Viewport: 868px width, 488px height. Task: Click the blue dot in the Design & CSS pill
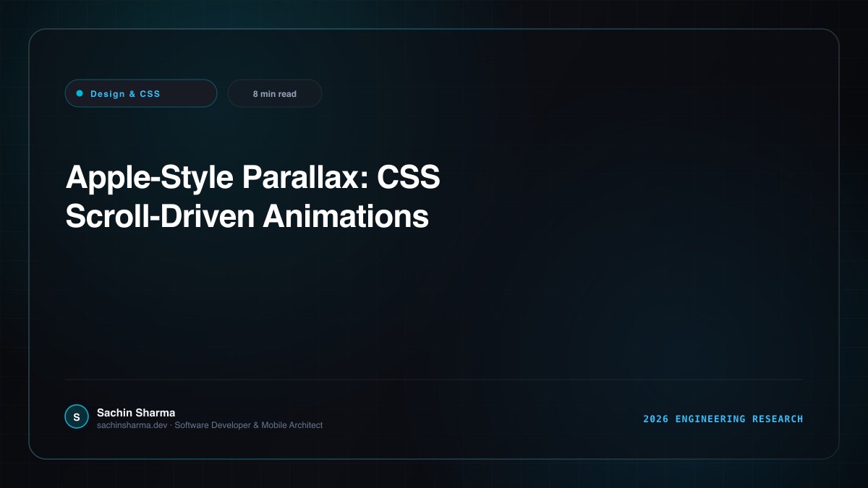coord(80,93)
